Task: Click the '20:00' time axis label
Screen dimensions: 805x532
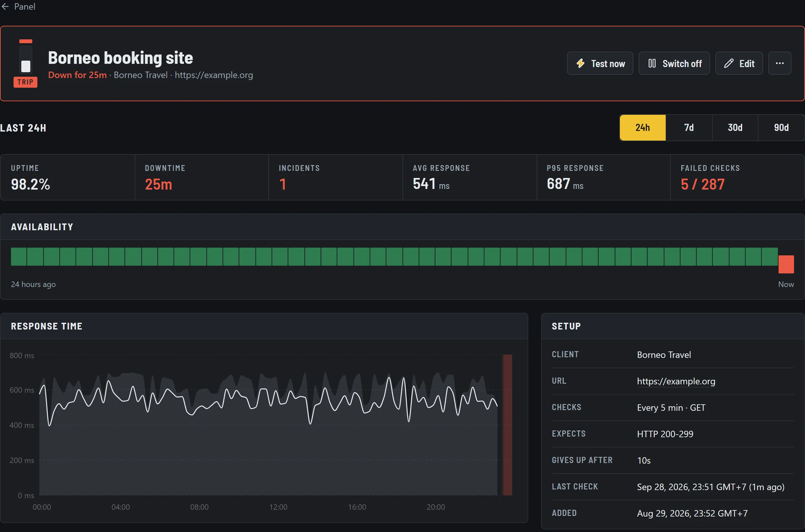Action: (436, 507)
